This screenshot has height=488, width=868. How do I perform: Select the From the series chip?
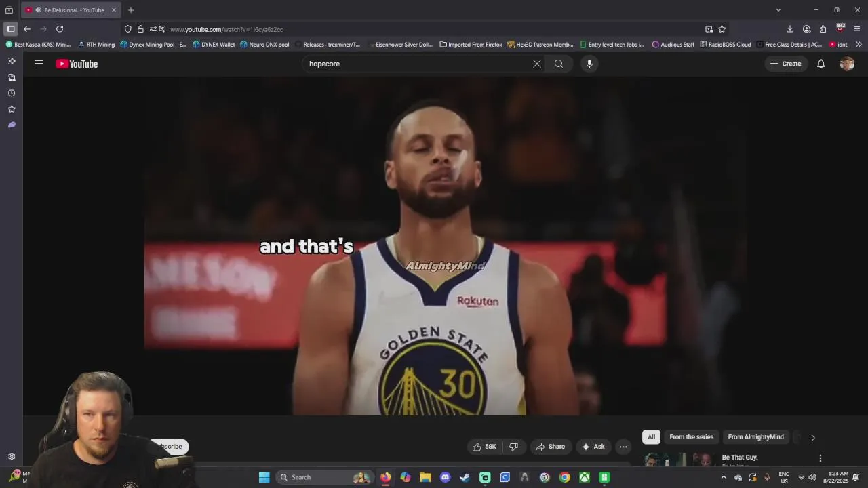point(691,437)
